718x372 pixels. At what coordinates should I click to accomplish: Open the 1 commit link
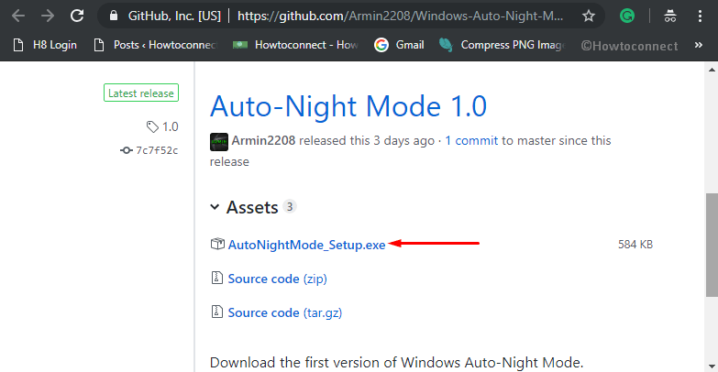471,141
